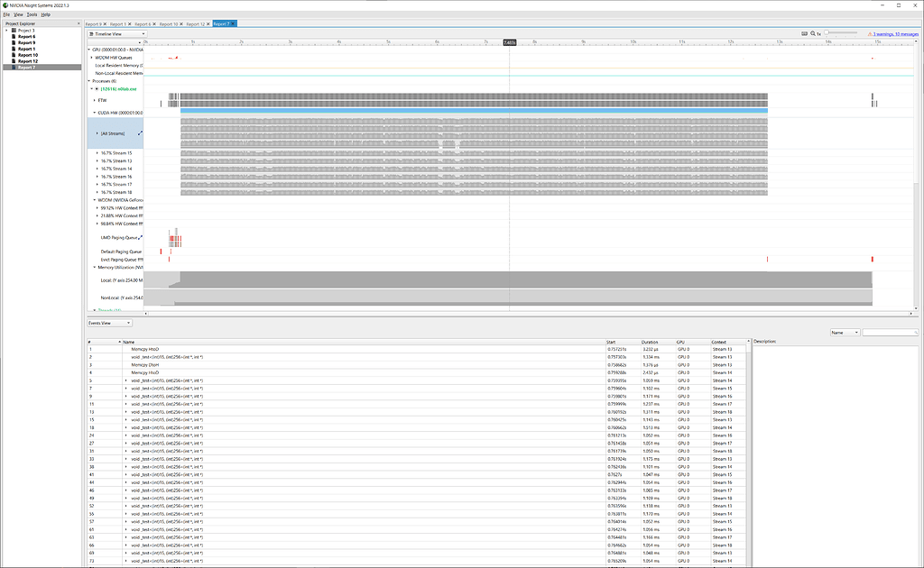The image size is (924, 568).
Task: Click the '3 warnings, 10 messages' link
Action: point(894,32)
